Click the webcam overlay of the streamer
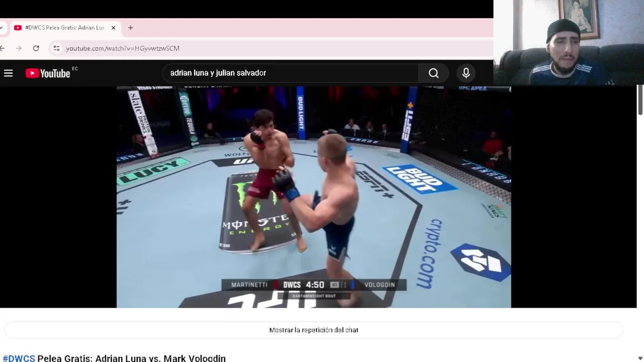 [569, 42]
